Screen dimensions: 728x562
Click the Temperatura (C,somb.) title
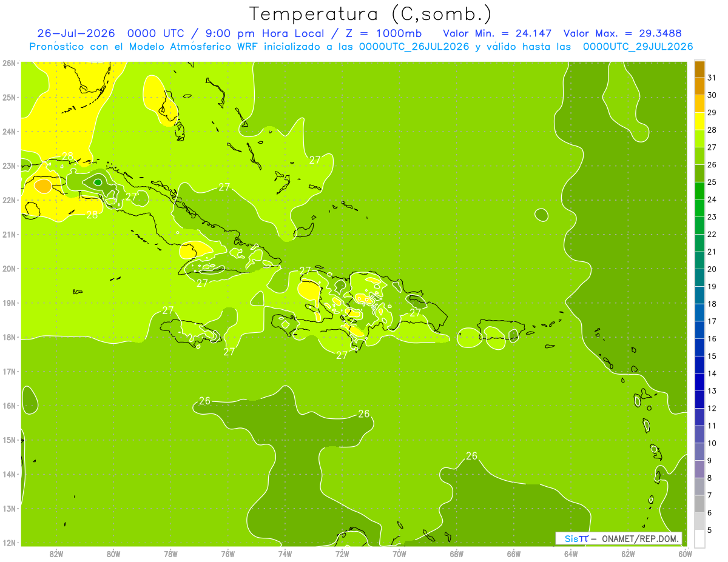tap(370, 14)
